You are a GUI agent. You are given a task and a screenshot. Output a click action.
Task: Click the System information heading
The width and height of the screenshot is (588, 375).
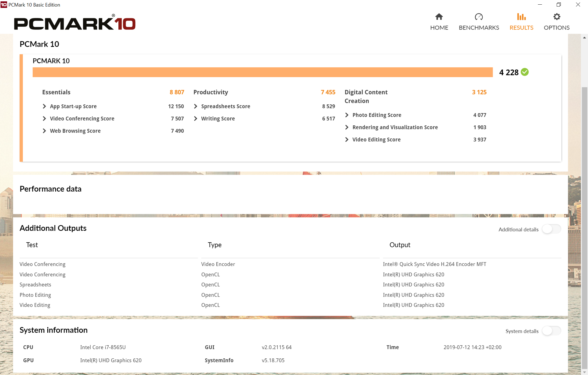54,330
